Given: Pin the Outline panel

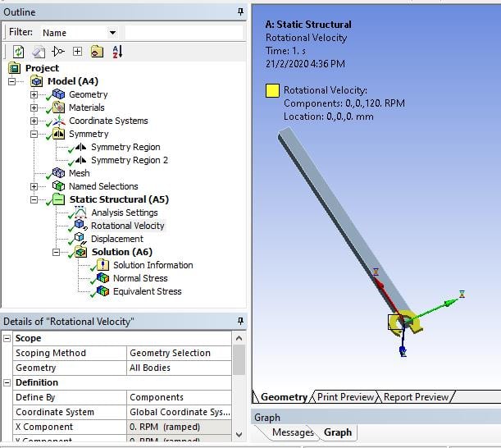Looking at the screenshot, I should [240, 12].
